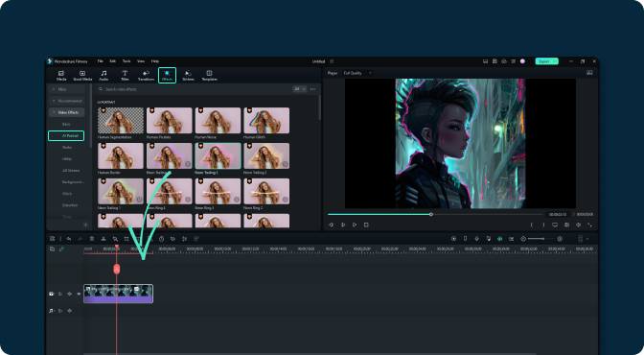Open the Media tab
This screenshot has width=644, height=355.
click(x=61, y=76)
